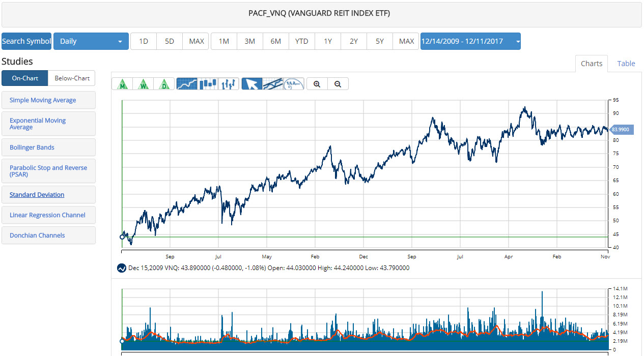Add the Bollinger Bands study
This screenshot has height=356, width=644.
pyautogui.click(x=48, y=147)
